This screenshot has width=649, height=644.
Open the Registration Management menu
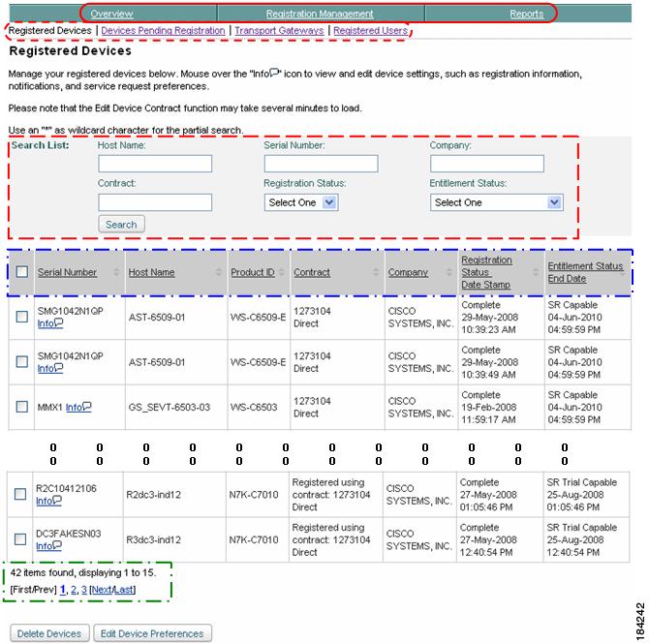tap(320, 14)
